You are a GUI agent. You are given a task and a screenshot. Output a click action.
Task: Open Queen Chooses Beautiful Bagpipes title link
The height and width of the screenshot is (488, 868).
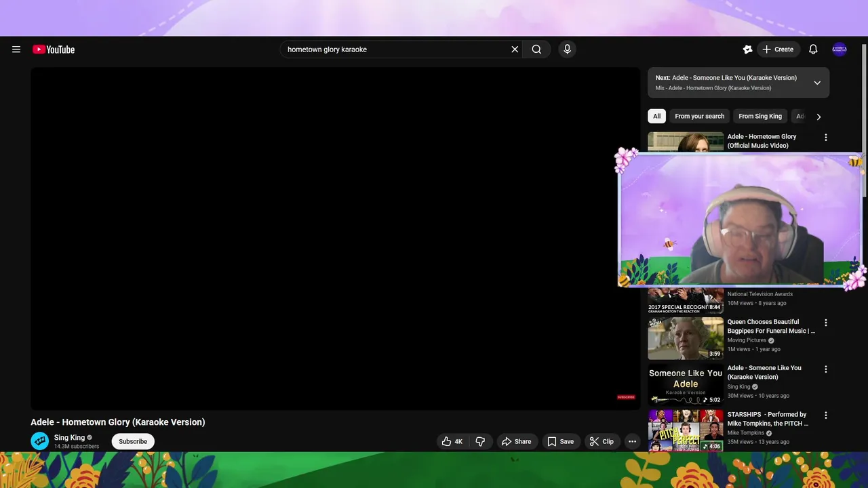tap(771, 326)
